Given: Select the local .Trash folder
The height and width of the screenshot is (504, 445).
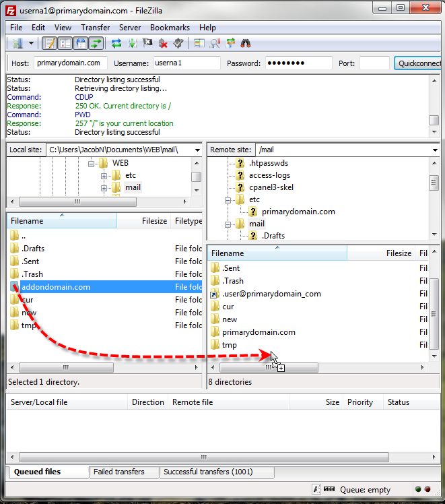Looking at the screenshot, I should [x=104, y=274].
